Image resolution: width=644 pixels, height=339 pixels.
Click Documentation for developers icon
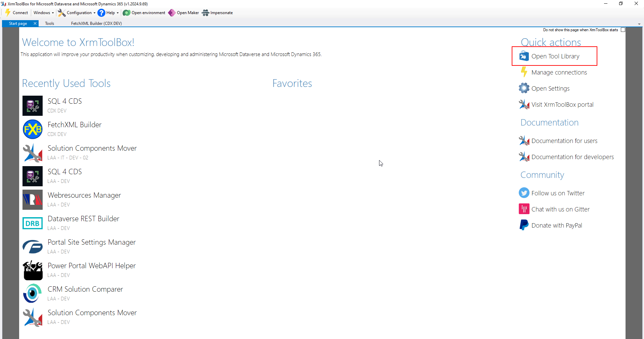(524, 157)
